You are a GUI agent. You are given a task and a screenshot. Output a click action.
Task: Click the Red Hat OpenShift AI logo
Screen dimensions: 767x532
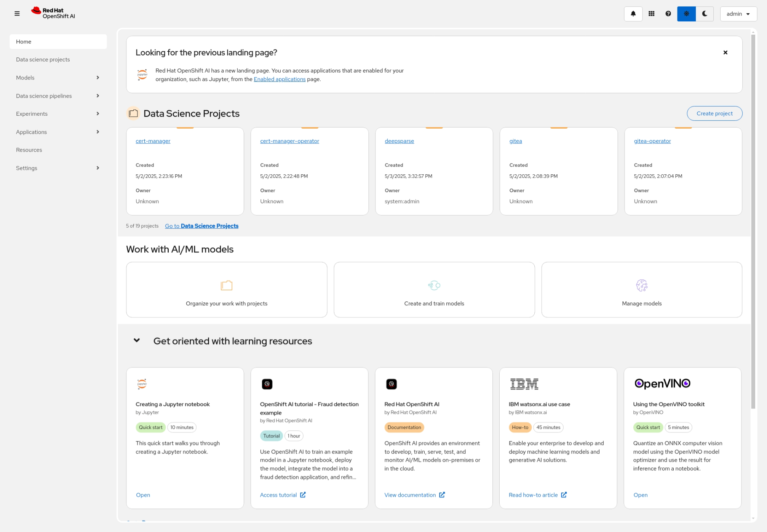[53, 13]
